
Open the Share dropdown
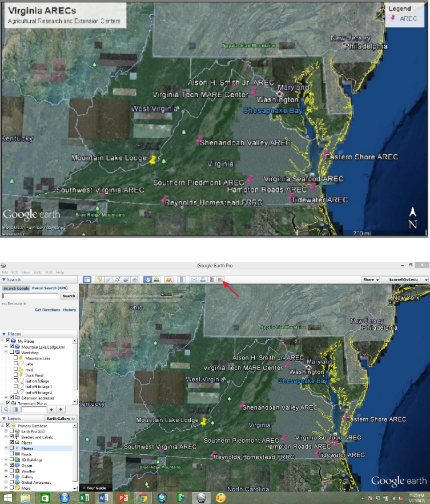[x=371, y=279]
